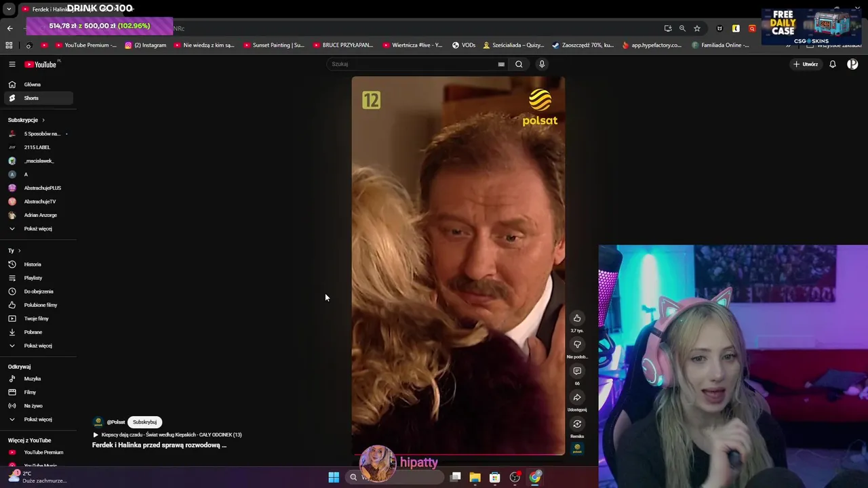The height and width of the screenshot is (488, 868).
Task: Expand the Ty section chevron
Action: click(19, 251)
